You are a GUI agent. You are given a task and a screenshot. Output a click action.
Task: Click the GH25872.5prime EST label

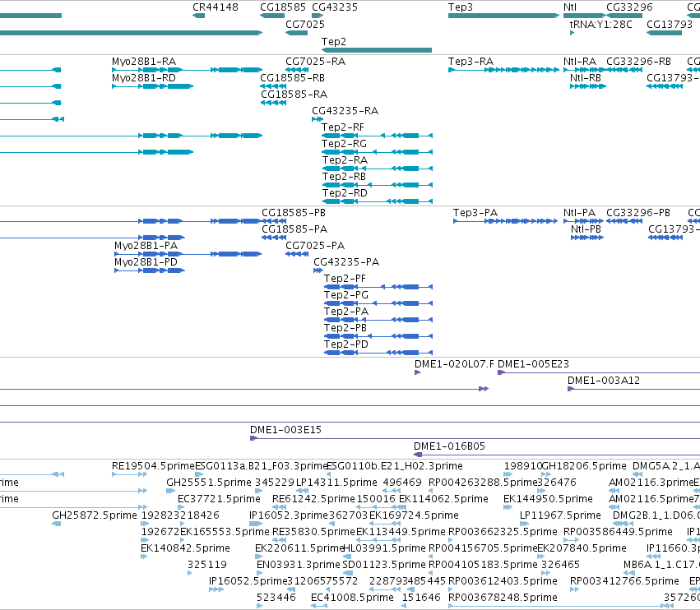95,515
